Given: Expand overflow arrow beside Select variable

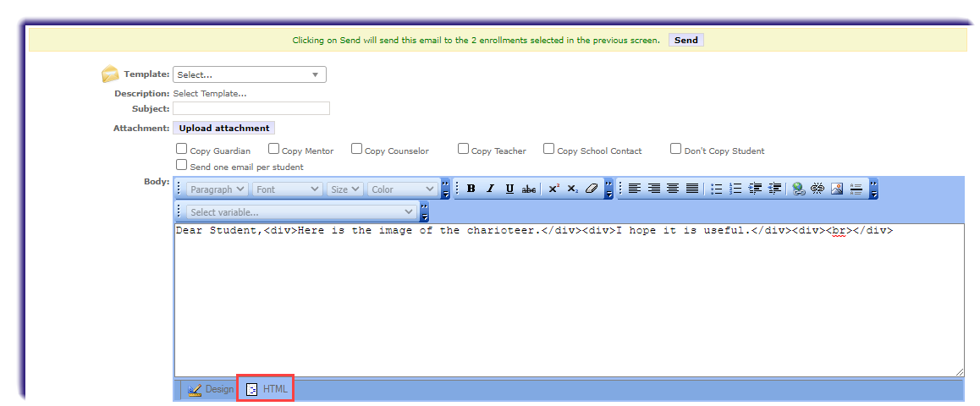Looking at the screenshot, I should coord(424,211).
